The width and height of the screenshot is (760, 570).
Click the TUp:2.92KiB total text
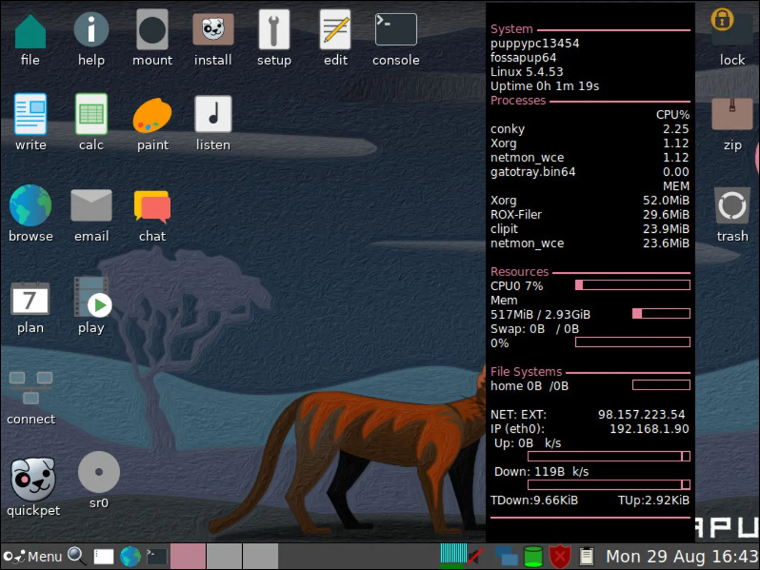(653, 500)
